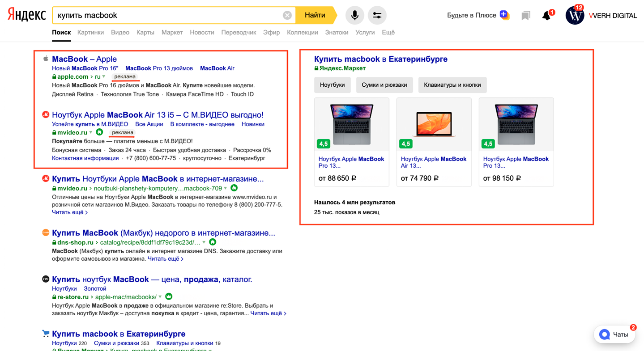Open Новинки sitelink in M.Video ad
The width and height of the screenshot is (644, 351).
(x=253, y=124)
